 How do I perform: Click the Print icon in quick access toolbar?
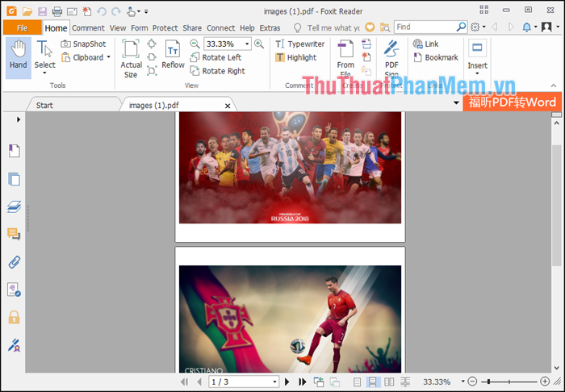(x=57, y=11)
